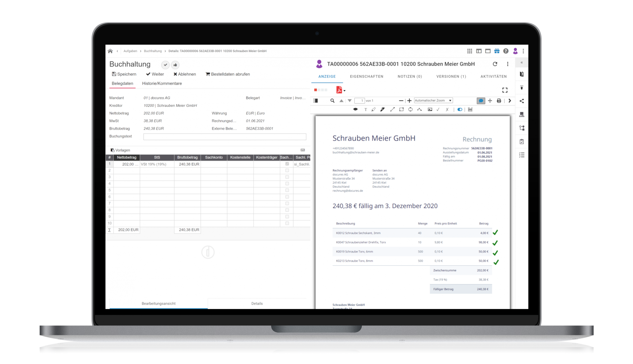This screenshot has width=633, height=364.
Task: Click the red page progress indicator
Action: click(x=315, y=90)
